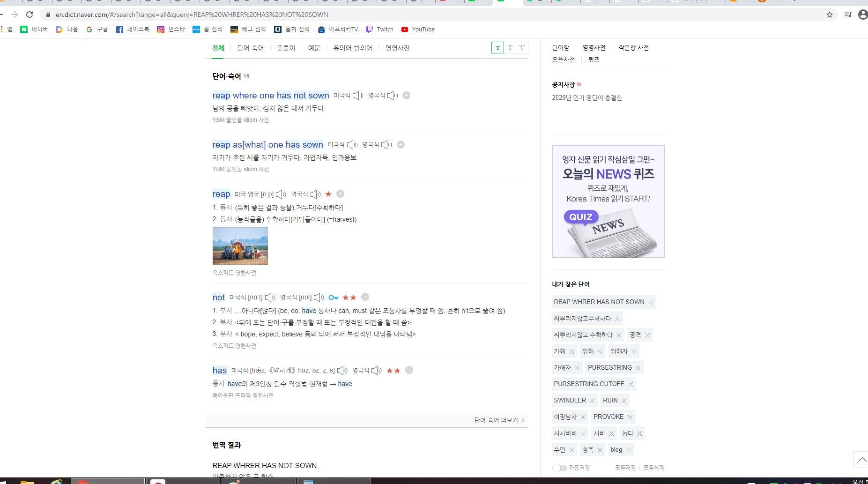The width and height of the screenshot is (868, 484).
Task: Open the NEWS quiz banner
Action: click(608, 201)
